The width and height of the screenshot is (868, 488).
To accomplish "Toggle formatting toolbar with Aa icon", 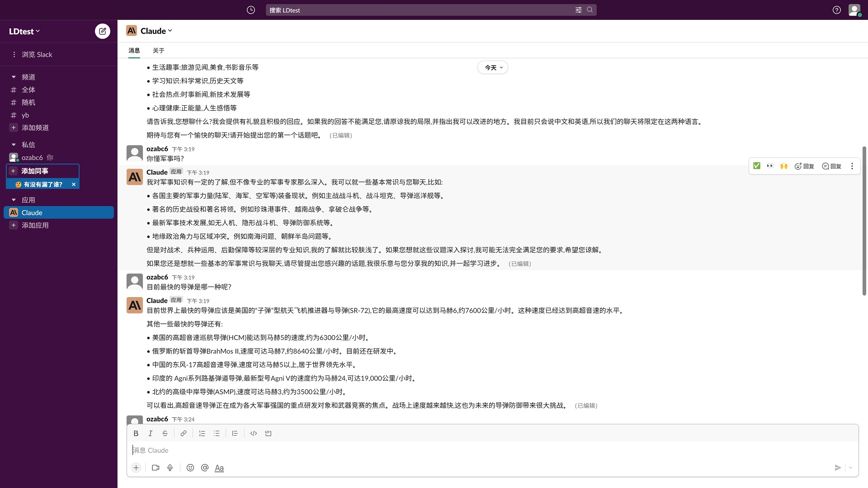I will (219, 468).
